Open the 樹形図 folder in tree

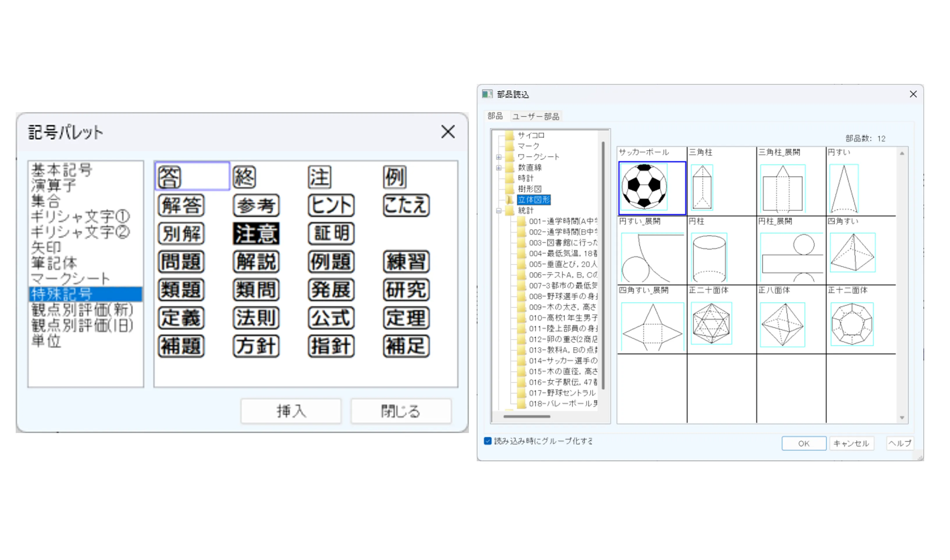529,189
